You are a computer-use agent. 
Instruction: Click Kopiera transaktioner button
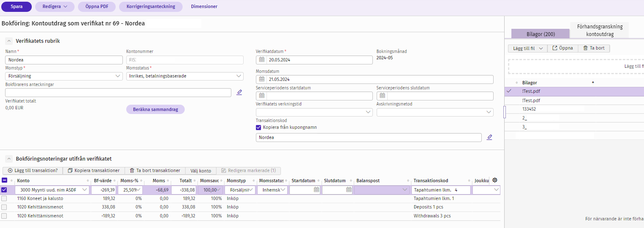pos(94,171)
